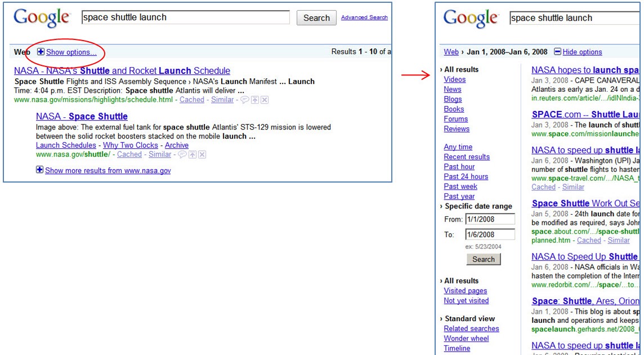Viewport: 644px width, 355px height.
Task: Select the Past hour filter
Action: (x=459, y=167)
